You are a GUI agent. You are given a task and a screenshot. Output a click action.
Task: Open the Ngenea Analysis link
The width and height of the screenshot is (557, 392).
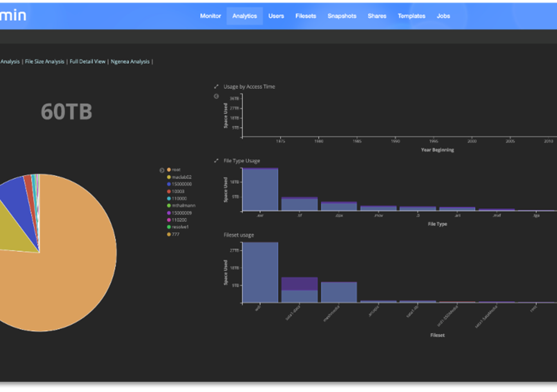[x=130, y=62]
